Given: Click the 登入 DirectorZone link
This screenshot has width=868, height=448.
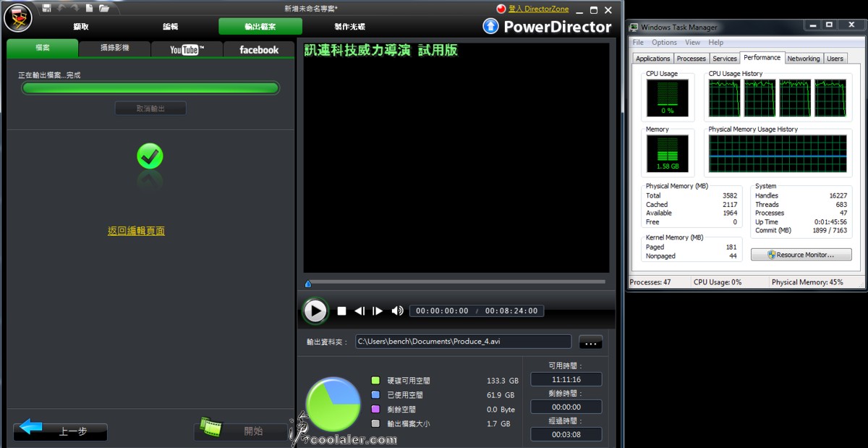Looking at the screenshot, I should click(x=538, y=9).
